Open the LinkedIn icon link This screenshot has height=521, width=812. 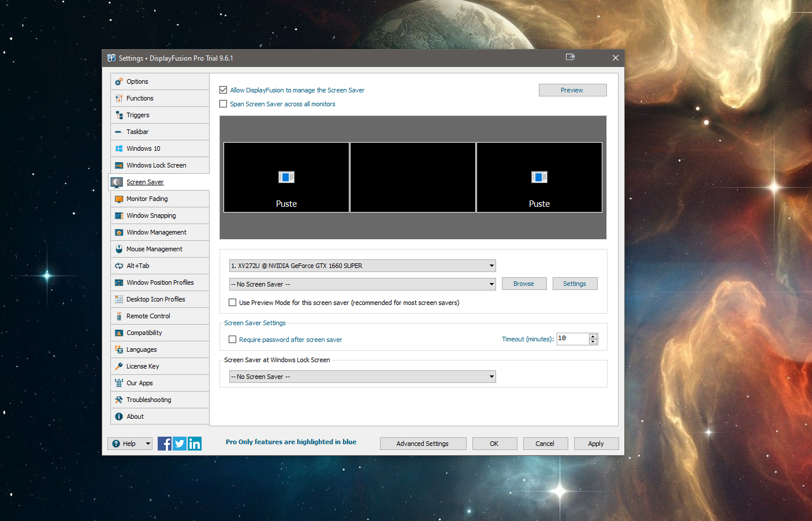point(195,444)
